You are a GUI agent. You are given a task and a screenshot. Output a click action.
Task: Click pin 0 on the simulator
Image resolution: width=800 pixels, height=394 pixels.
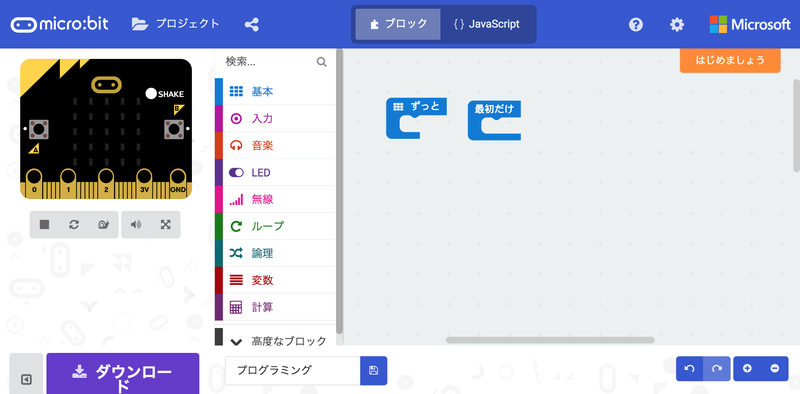tap(34, 183)
